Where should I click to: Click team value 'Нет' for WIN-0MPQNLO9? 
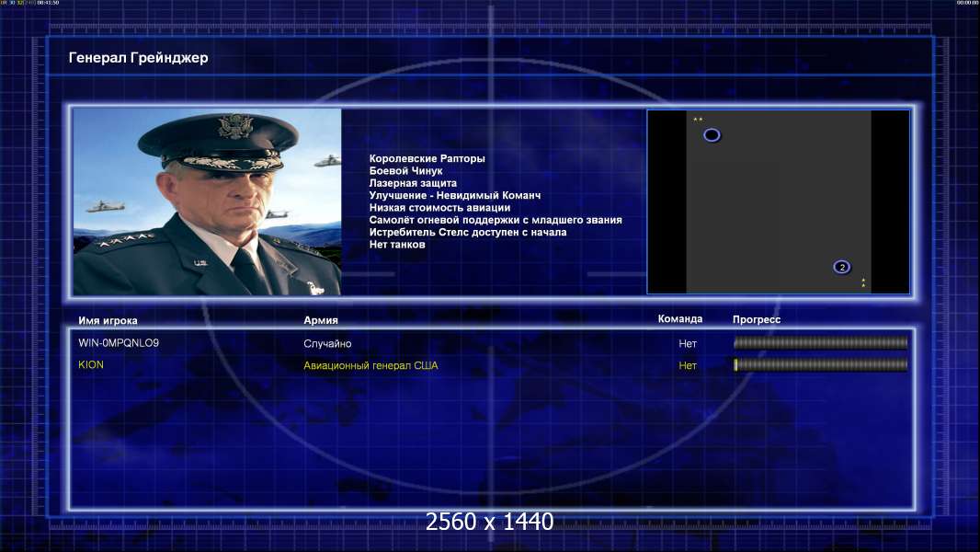pos(688,343)
